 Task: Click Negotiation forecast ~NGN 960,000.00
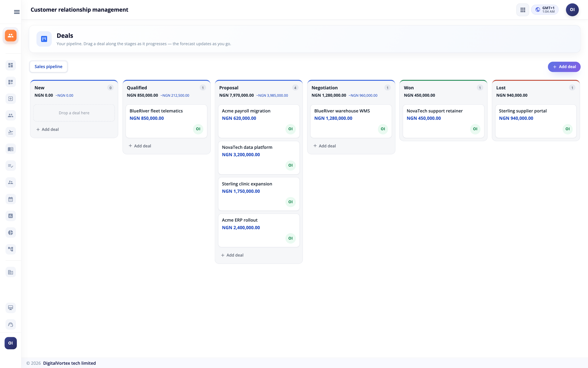coord(363,95)
